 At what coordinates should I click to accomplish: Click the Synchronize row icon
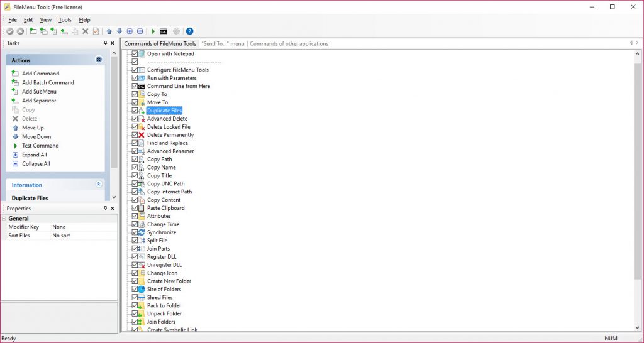tap(142, 232)
